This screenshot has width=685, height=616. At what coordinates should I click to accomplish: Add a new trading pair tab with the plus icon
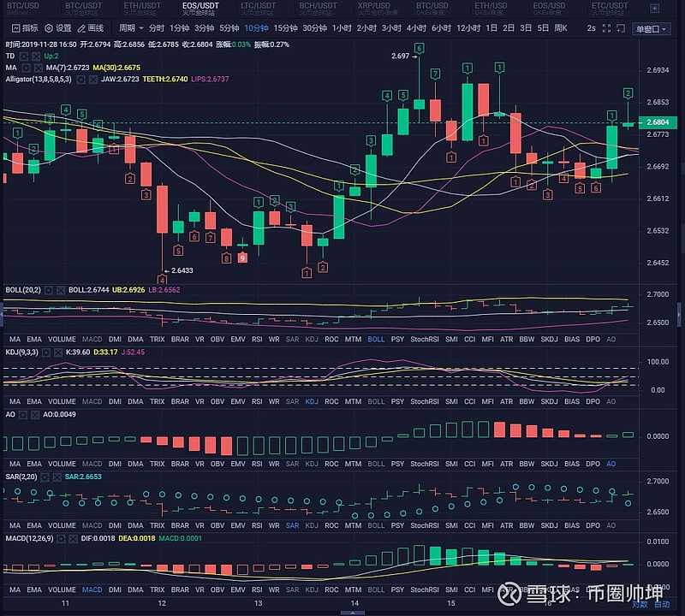[654, 8]
